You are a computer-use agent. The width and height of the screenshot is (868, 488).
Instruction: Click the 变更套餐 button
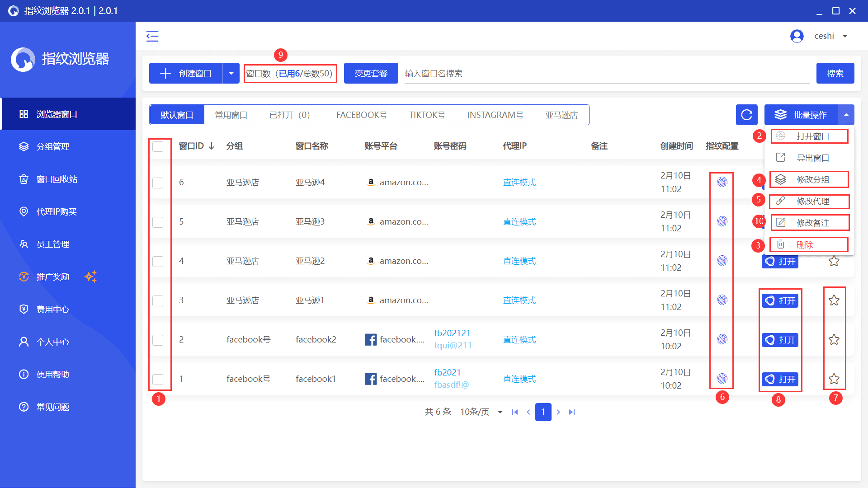click(371, 73)
